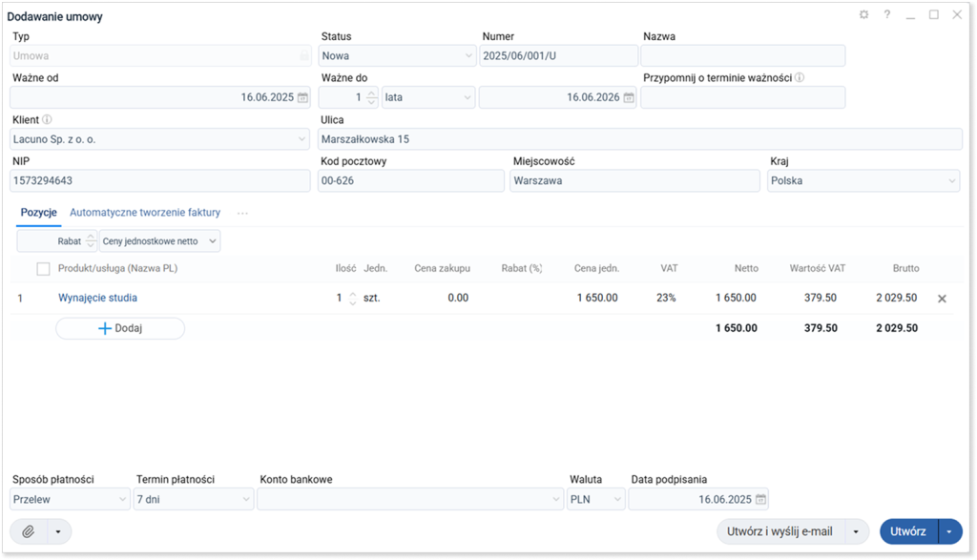Viewport: 977px width, 560px height.
Task: Open the Waluta dropdown showing PLN
Action: (595, 500)
